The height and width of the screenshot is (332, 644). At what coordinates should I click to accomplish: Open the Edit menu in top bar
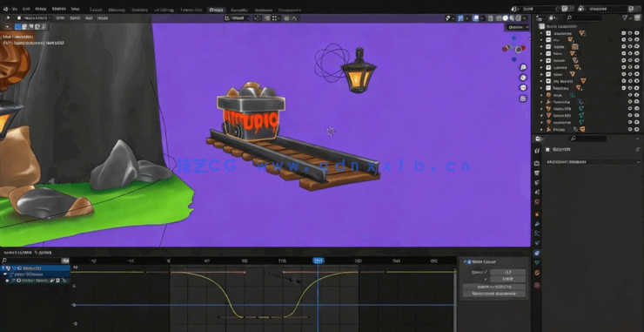(26, 9)
